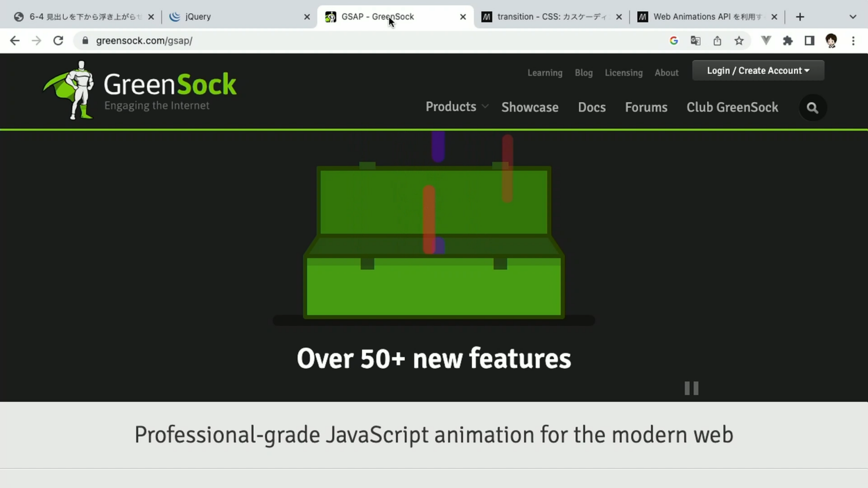Toggle the browser side panel icon
The width and height of the screenshot is (868, 488).
(x=809, y=41)
